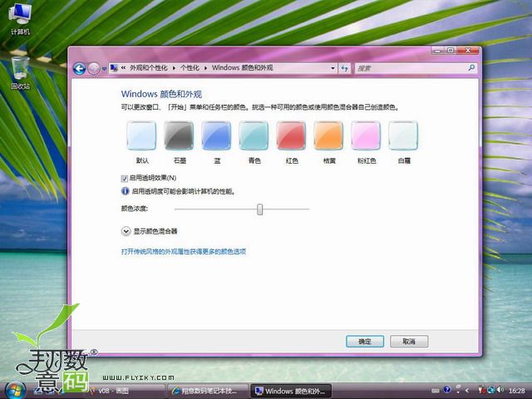Select the 白霜 frost color swatch

point(403,135)
